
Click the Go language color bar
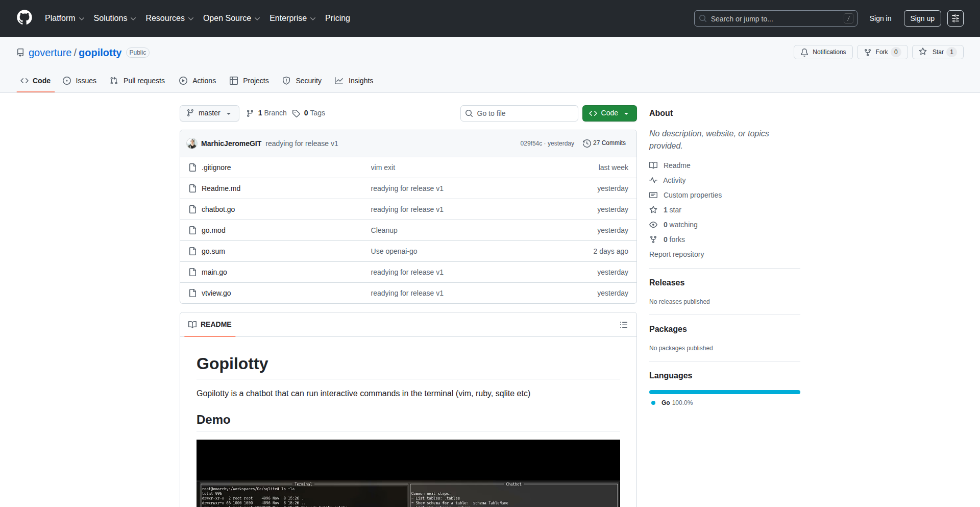tap(724, 392)
